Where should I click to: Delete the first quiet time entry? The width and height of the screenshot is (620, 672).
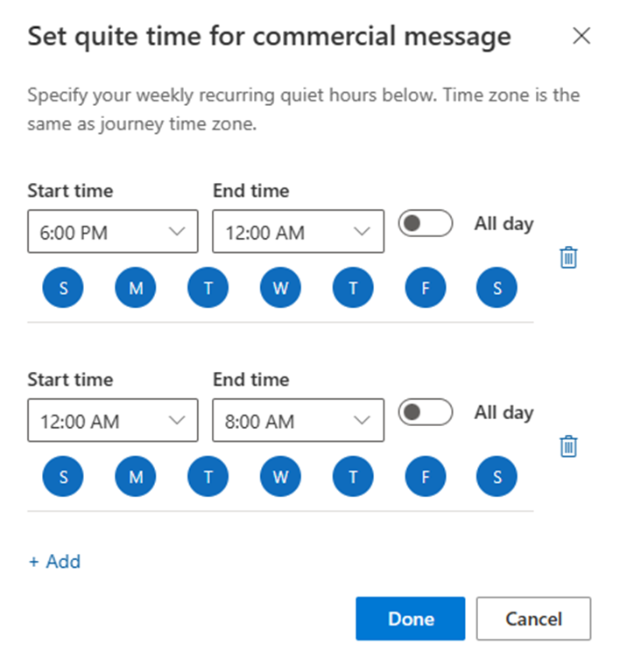pyautogui.click(x=568, y=257)
